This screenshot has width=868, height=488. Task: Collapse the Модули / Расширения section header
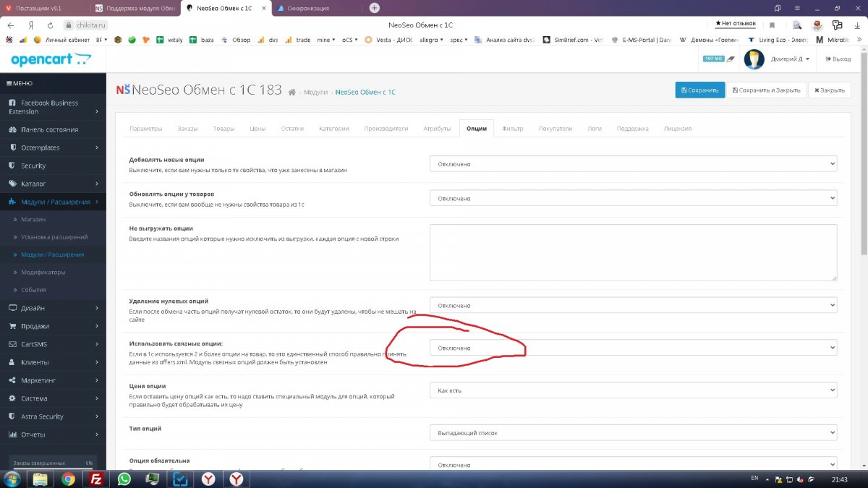(53, 202)
